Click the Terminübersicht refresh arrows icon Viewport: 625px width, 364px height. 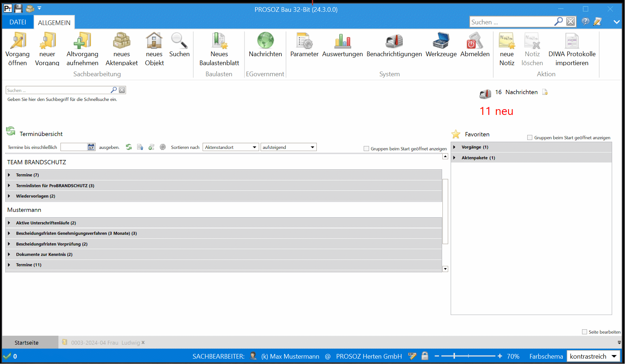(11, 131)
